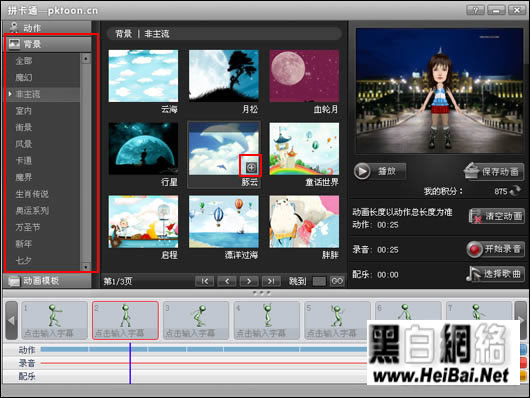Screen dimensions: 530x398
Task: Choose the 启程 background thumbnail
Action: tap(143, 221)
